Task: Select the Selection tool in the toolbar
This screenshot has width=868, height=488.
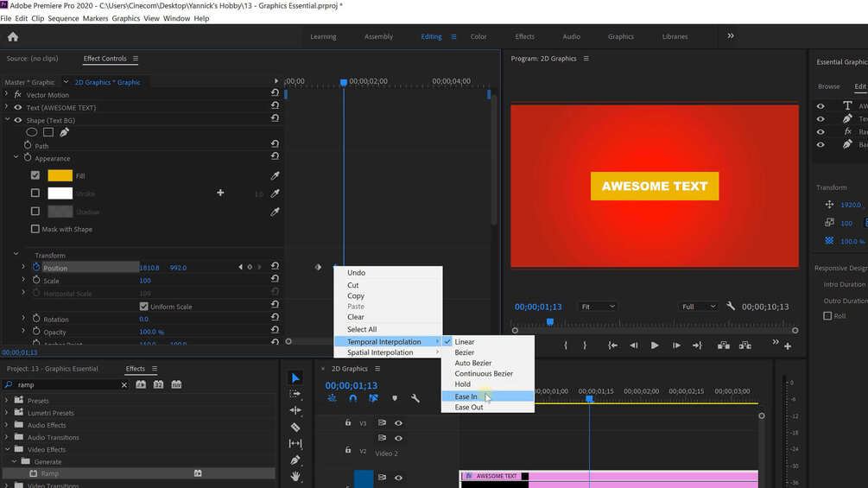Action: pyautogui.click(x=295, y=378)
